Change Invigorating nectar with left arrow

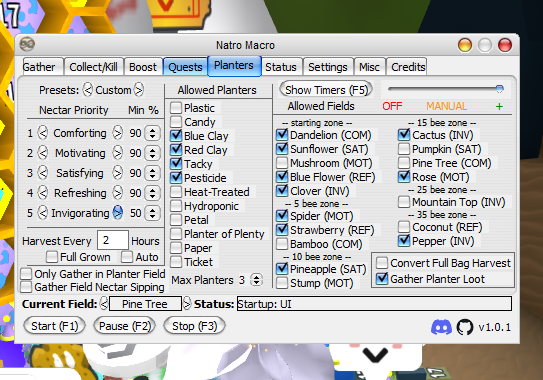click(x=43, y=213)
